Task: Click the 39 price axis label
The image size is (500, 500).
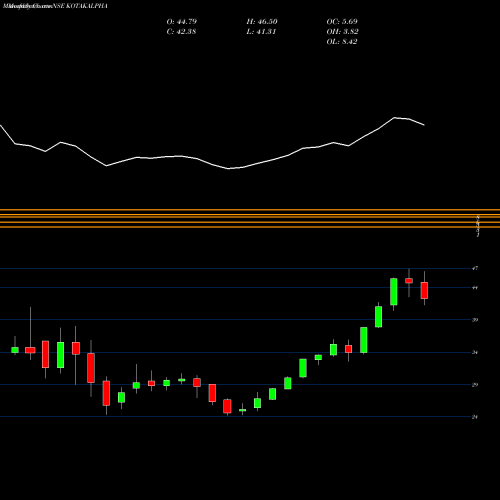Action: [x=475, y=320]
